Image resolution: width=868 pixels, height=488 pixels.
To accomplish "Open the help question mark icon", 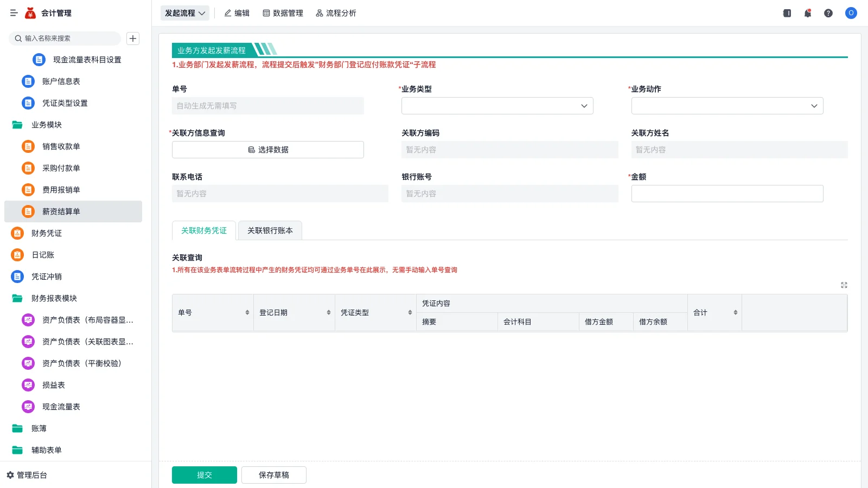I will [x=828, y=13].
